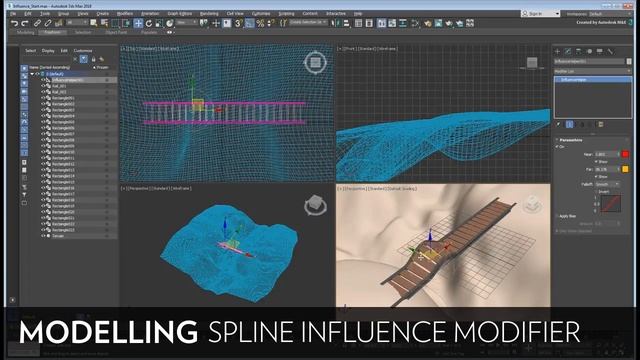Click the Top viewport navigation ViewCube
Screen dimensions: 640x360
(315, 62)
